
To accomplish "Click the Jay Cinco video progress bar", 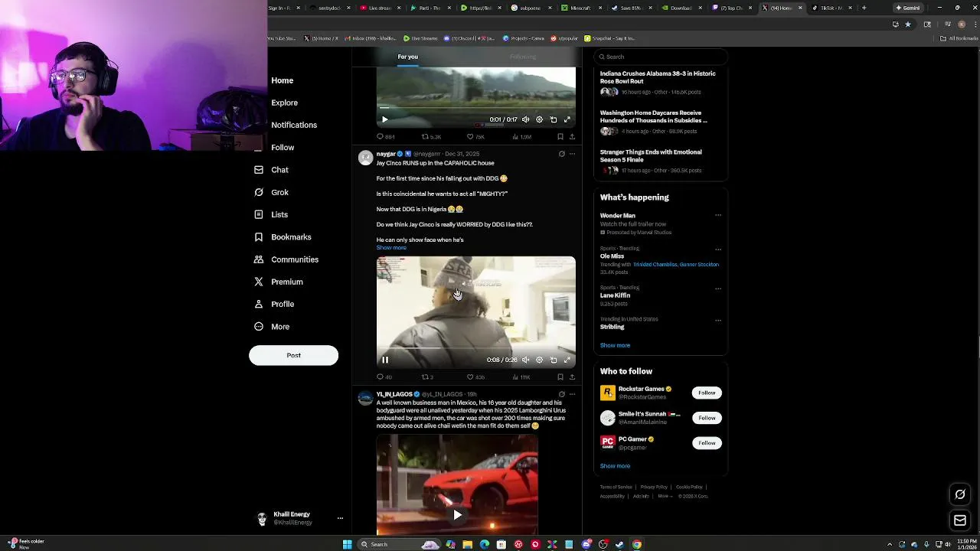I will (x=476, y=348).
